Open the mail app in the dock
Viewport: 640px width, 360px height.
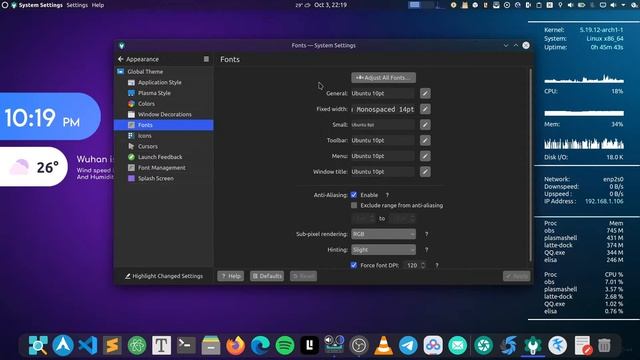pyautogui.click(x=458, y=346)
